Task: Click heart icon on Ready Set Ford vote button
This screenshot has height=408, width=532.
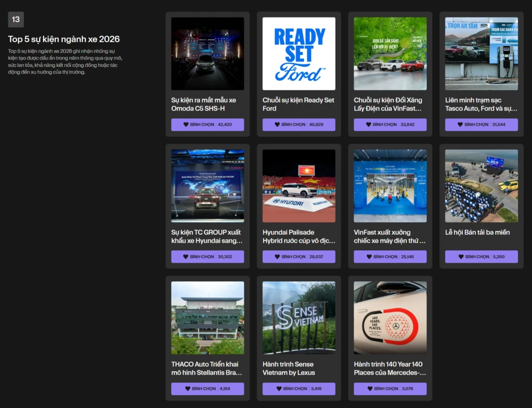Action: click(277, 124)
